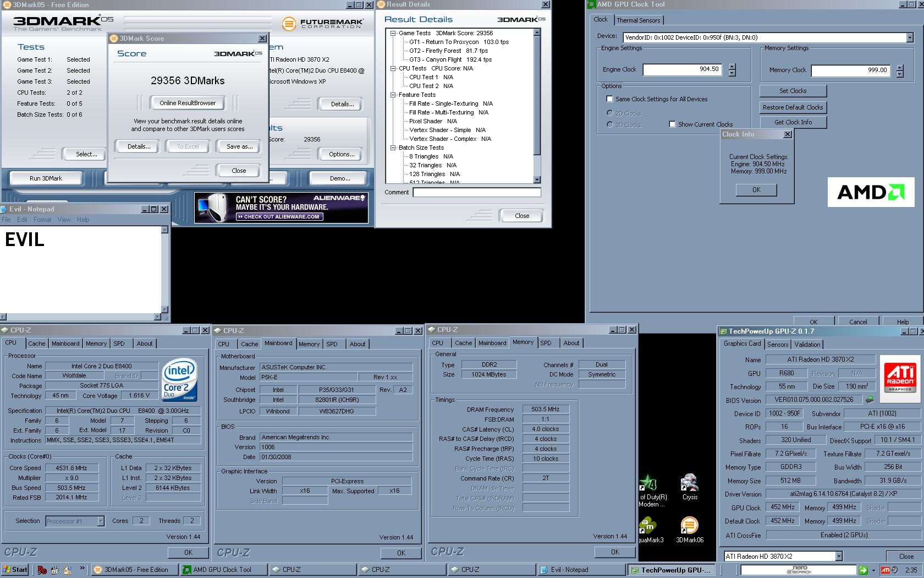The image size is (924, 578).
Task: Open Windows Start menu
Action: 15,570
